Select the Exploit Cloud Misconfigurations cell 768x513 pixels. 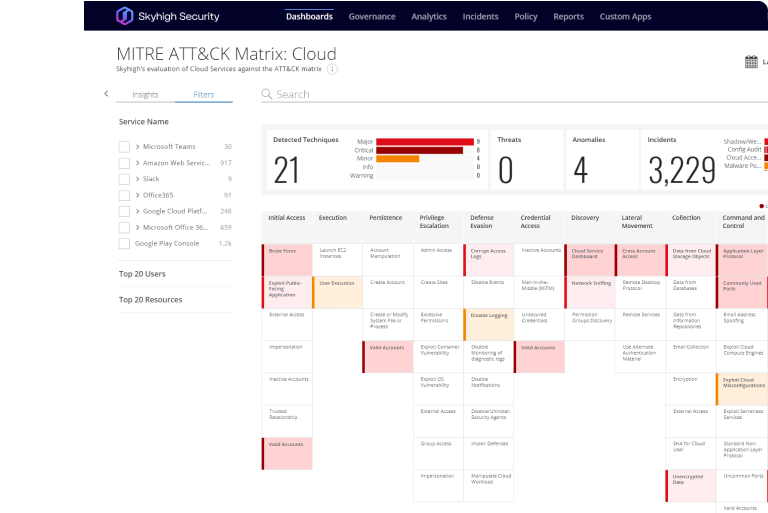[x=742, y=389]
